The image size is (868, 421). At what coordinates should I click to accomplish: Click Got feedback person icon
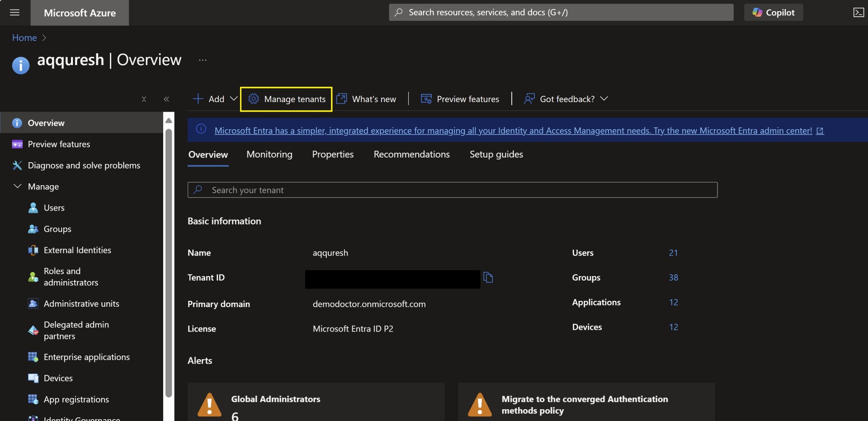529,98
